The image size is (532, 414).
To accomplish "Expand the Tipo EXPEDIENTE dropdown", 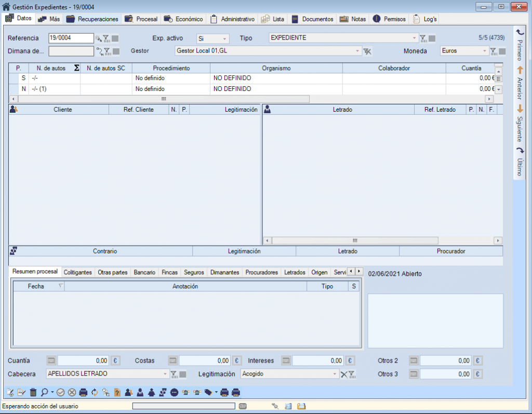I will coord(414,38).
